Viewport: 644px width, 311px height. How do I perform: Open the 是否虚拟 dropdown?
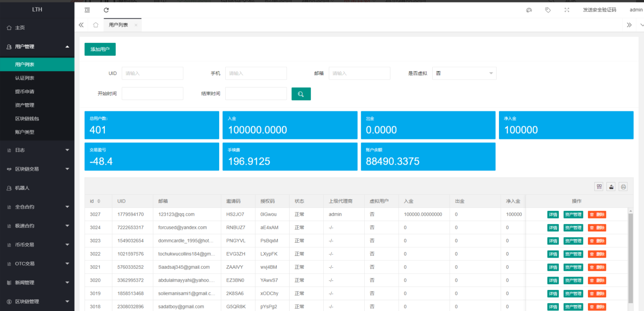point(464,73)
